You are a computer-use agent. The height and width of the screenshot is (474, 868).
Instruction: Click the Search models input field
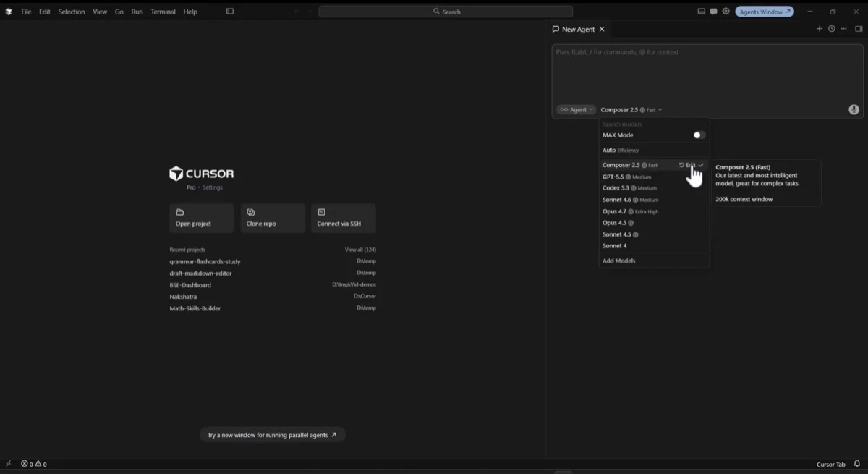[x=654, y=124]
